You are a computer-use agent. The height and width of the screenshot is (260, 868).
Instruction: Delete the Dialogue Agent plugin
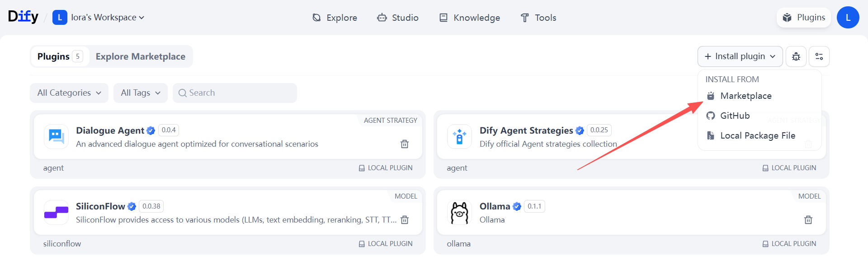tap(405, 144)
